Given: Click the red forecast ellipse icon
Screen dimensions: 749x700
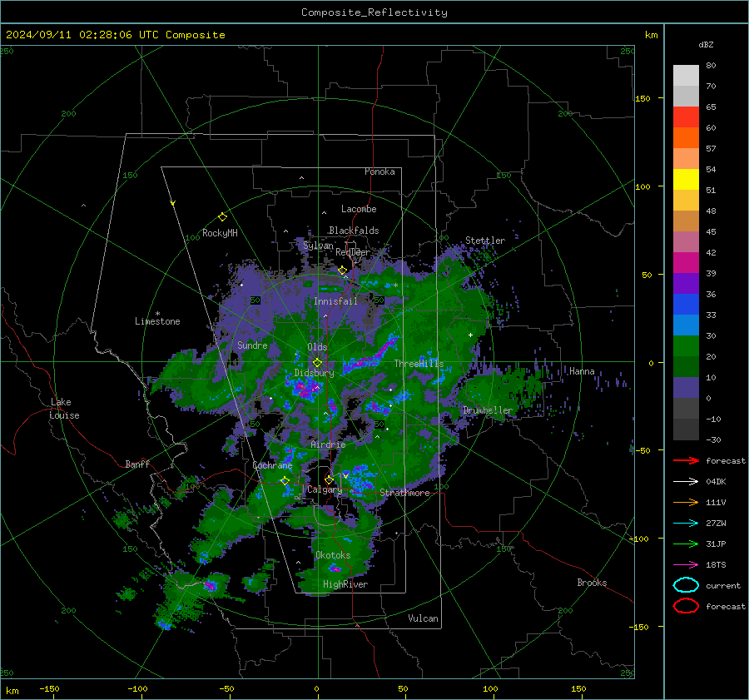Looking at the screenshot, I should coord(686,606).
